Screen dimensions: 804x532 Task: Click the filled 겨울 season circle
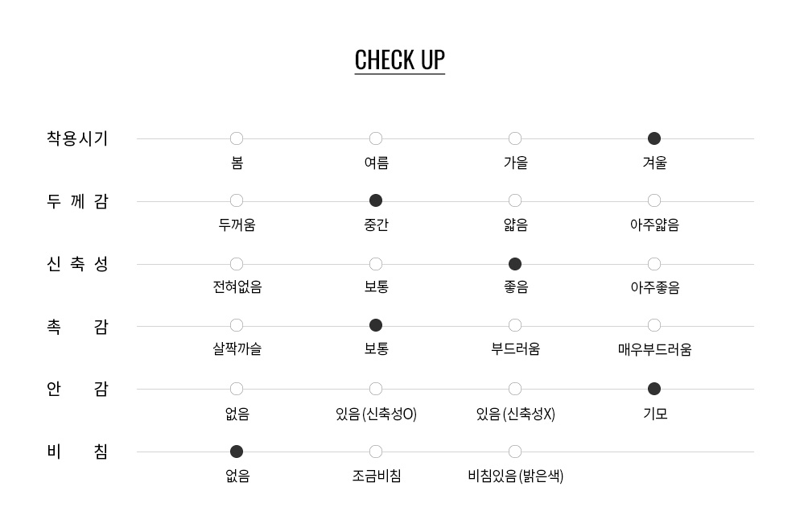pos(654,138)
